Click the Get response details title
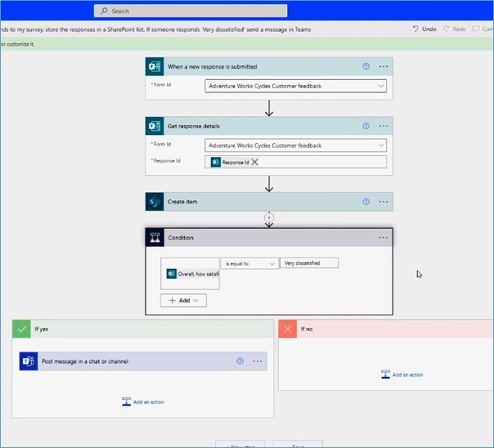The height and width of the screenshot is (448, 494). pyautogui.click(x=194, y=126)
